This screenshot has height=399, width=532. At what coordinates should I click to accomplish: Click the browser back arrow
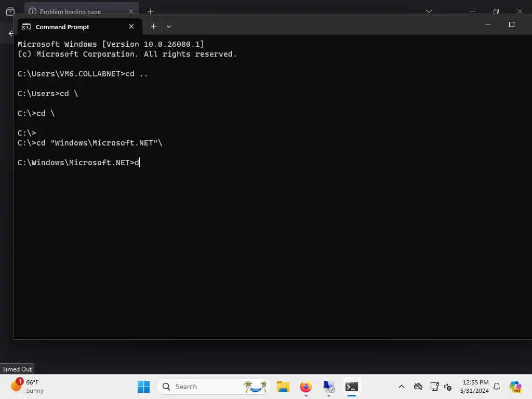10,33
